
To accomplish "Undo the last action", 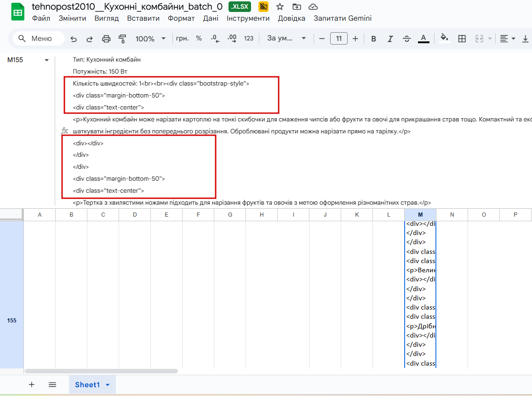I will pos(74,39).
